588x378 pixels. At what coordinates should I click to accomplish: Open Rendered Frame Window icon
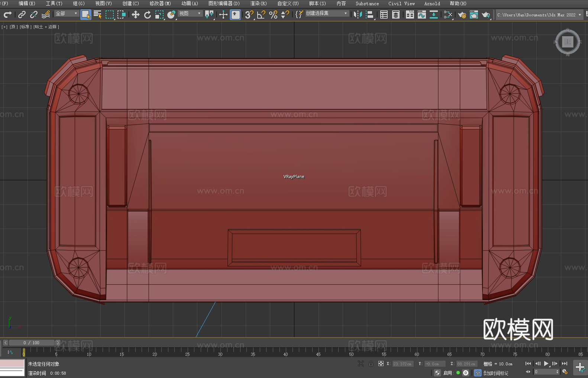(x=474, y=14)
